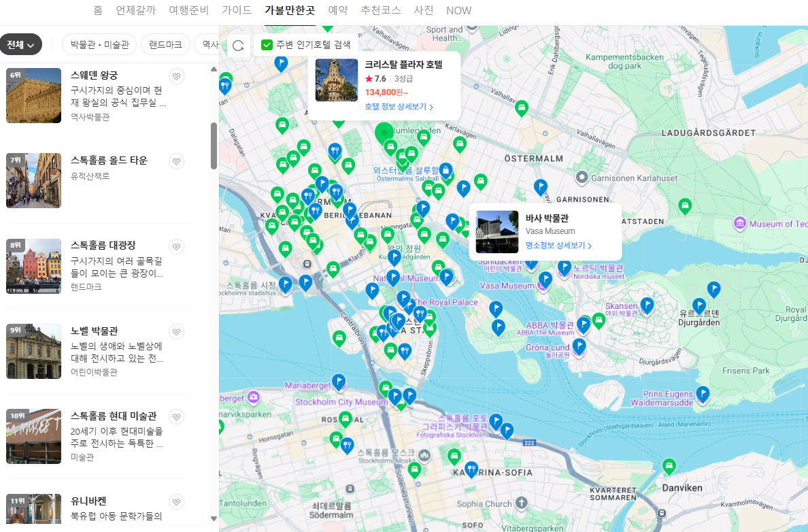Screen dimensions: 808x532
Task: Expand the 전체 category dropdown
Action: tap(20, 45)
